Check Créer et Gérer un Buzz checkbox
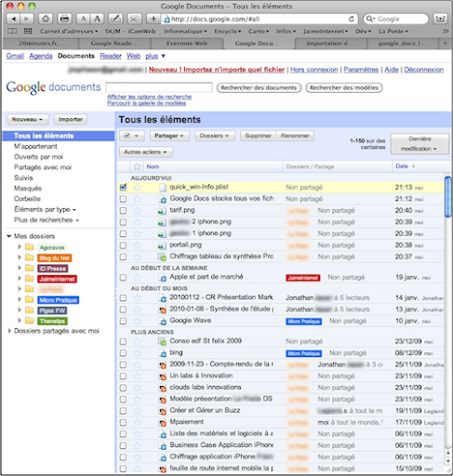The height and width of the screenshot is (476, 453). point(123,411)
